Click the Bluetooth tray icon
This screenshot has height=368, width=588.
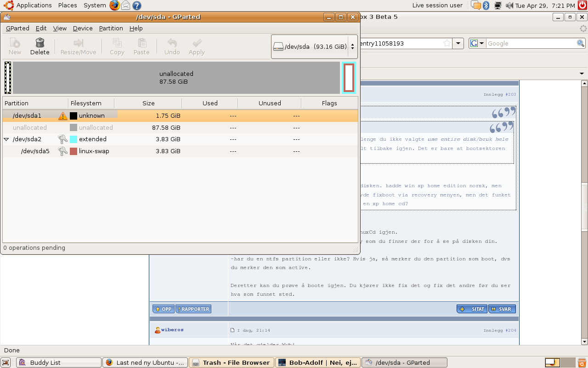click(x=486, y=6)
